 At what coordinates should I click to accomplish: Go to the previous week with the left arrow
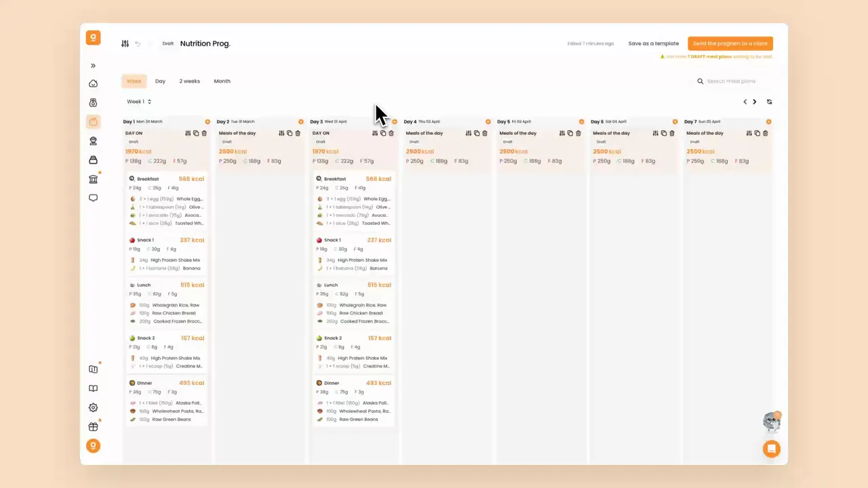[x=745, y=102]
